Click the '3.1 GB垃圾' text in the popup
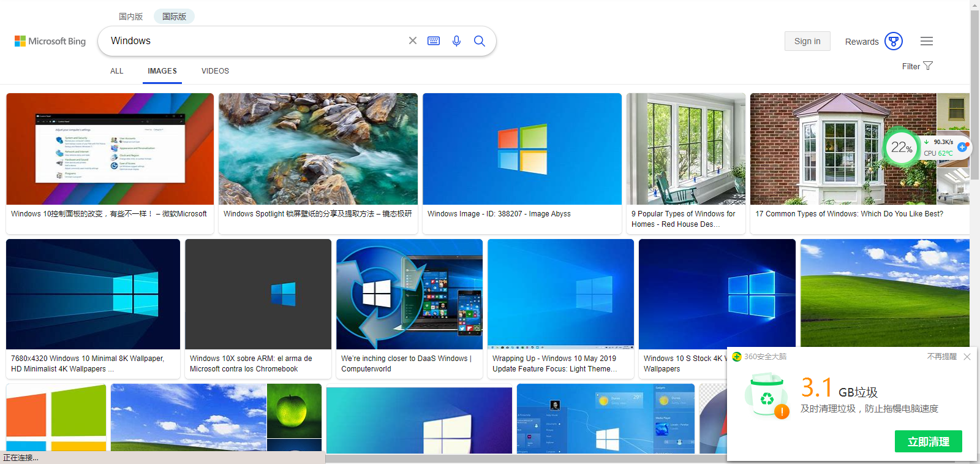This screenshot has width=980, height=464. point(839,388)
